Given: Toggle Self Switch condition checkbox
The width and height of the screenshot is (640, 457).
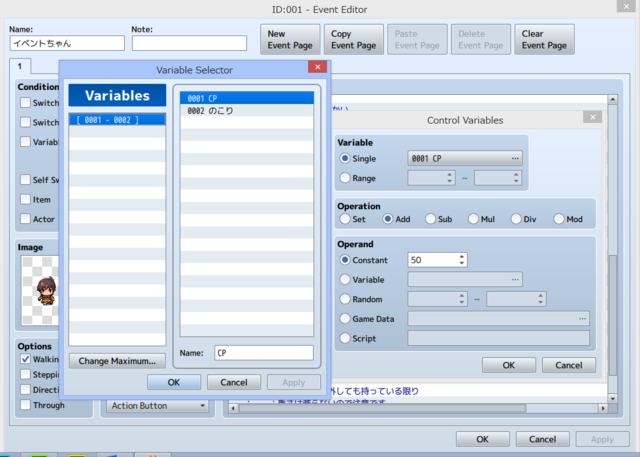Looking at the screenshot, I should click(25, 180).
